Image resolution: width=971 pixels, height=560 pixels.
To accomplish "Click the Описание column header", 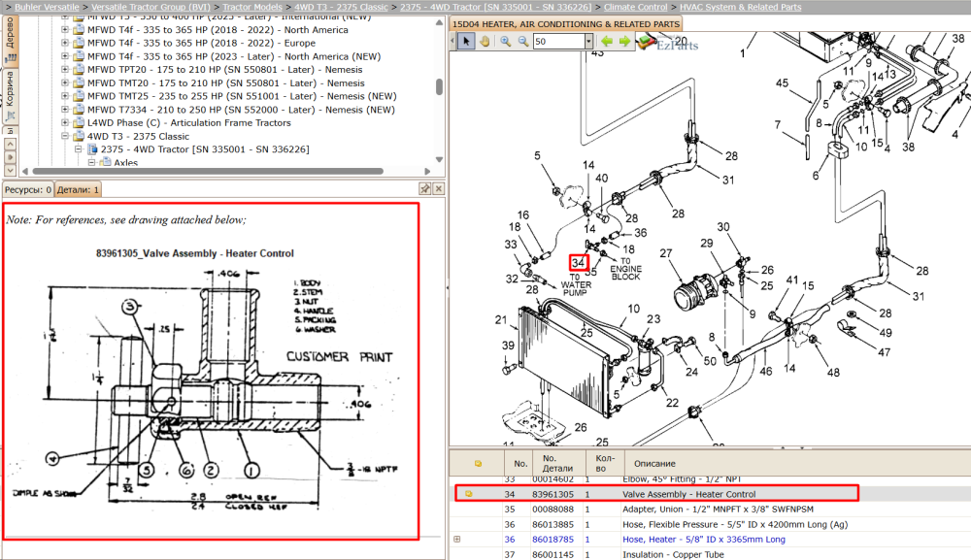I will coord(654,464).
